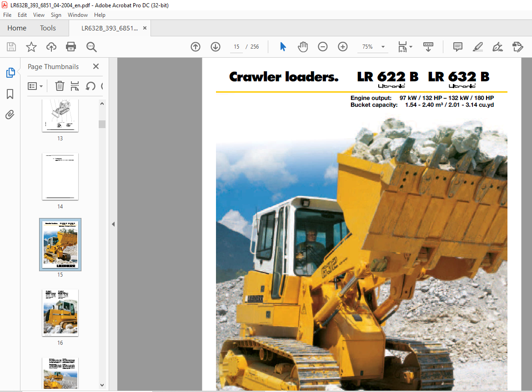Click the 'Engine output:' line
Viewport: 532px width, 392px height.
(x=422, y=98)
